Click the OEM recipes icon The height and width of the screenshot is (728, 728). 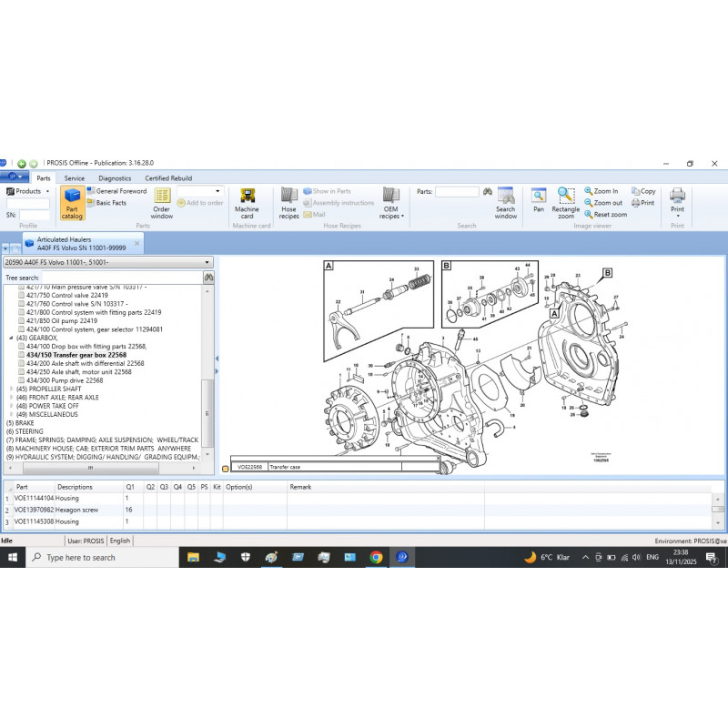click(391, 200)
